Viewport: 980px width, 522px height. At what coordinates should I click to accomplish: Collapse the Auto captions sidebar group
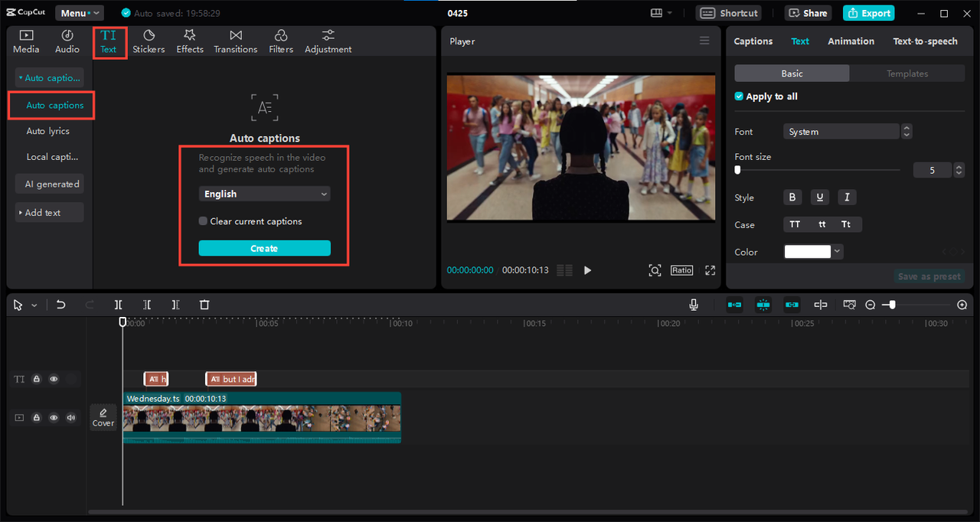[x=49, y=77]
